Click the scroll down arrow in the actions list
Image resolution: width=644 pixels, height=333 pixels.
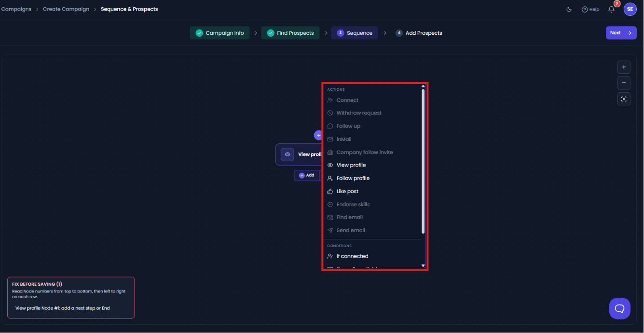[423, 266]
